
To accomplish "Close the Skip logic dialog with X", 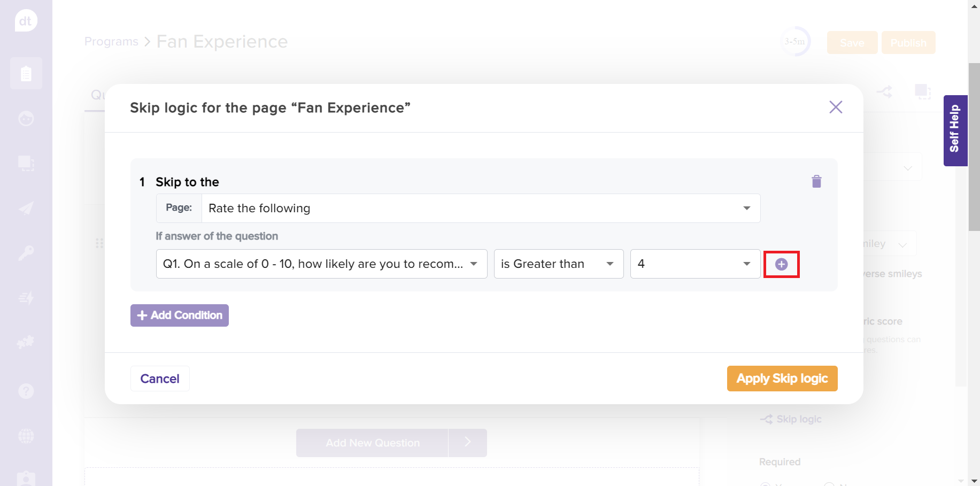I will [x=835, y=107].
